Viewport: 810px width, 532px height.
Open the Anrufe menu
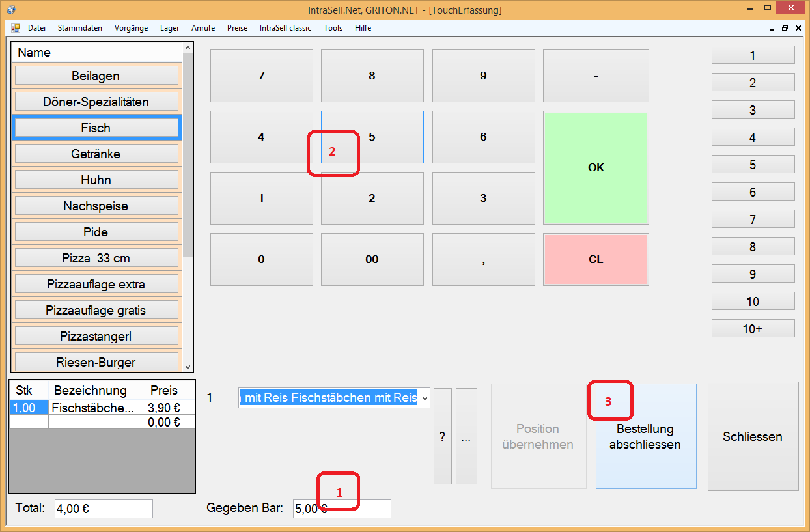(x=203, y=28)
